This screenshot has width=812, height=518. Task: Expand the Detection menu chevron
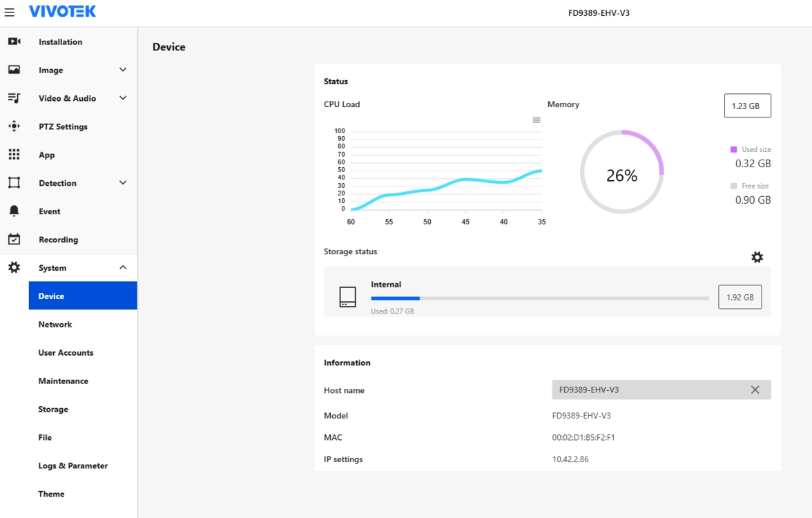coord(123,183)
